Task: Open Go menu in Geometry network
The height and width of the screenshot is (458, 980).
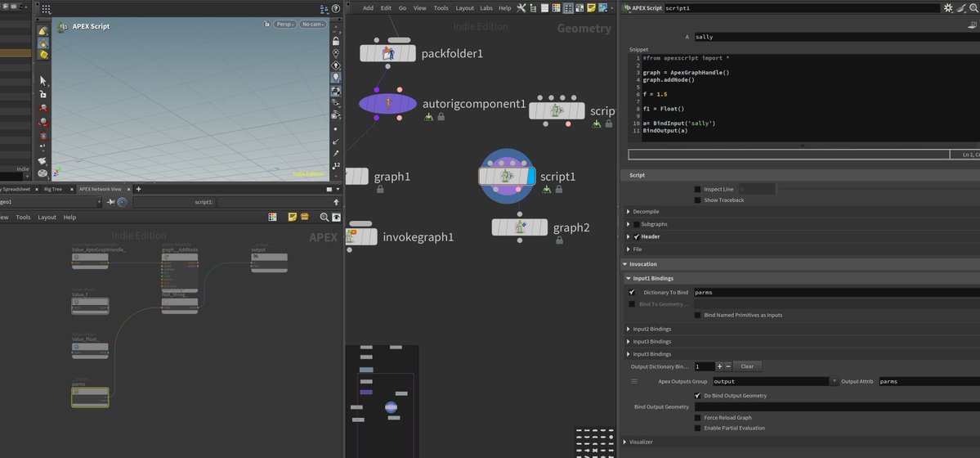Action: [402, 8]
